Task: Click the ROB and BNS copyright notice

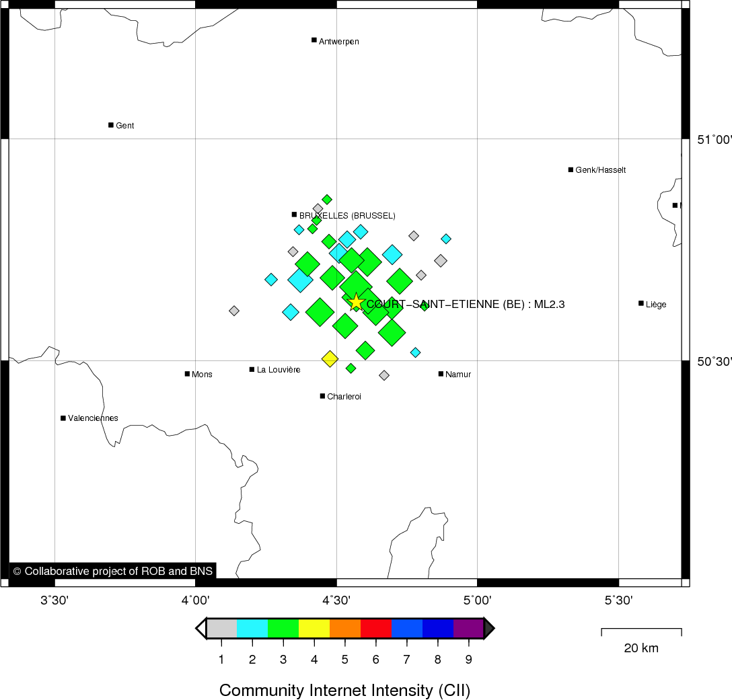Action: [x=112, y=571]
